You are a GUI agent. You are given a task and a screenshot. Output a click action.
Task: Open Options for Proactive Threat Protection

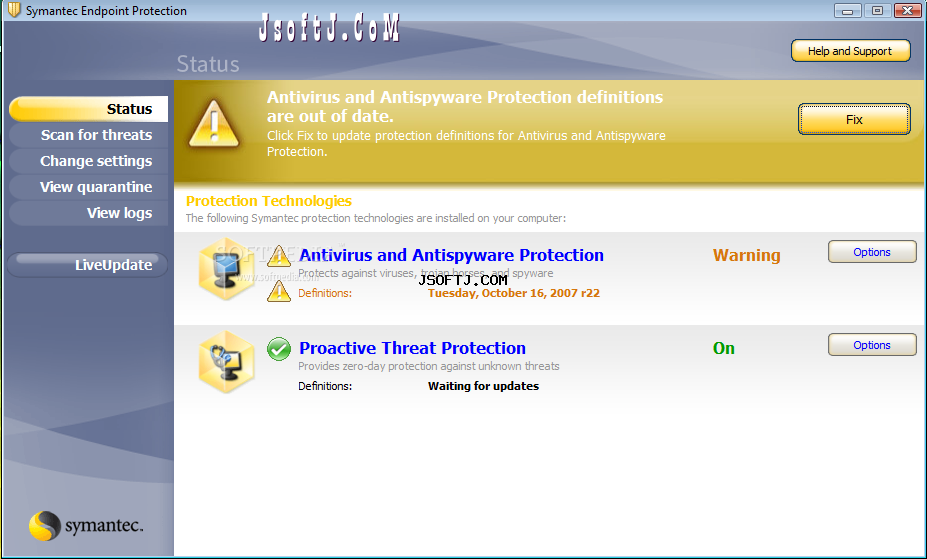pos(872,345)
